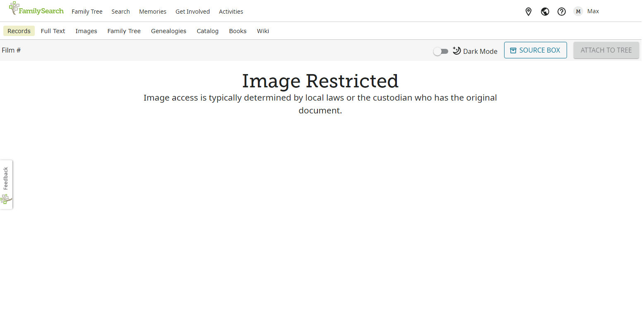This screenshot has height=320, width=644.
Task: Switch to the Full Text tab
Action: [x=53, y=31]
